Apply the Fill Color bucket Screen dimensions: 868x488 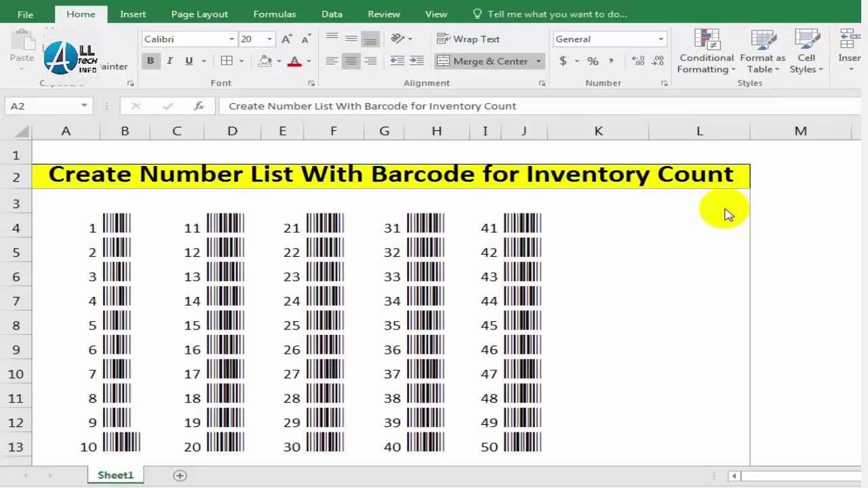click(265, 61)
